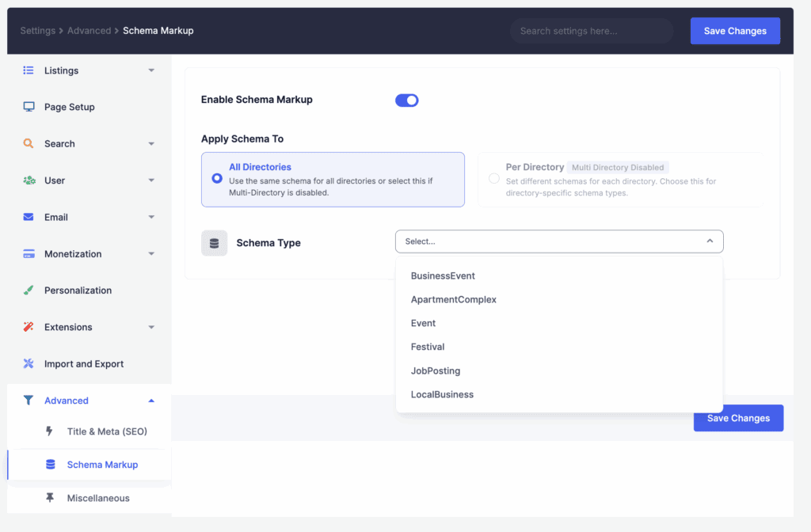The width and height of the screenshot is (811, 532).
Task: Click the Miscellaneous pin icon
Action: click(50, 497)
